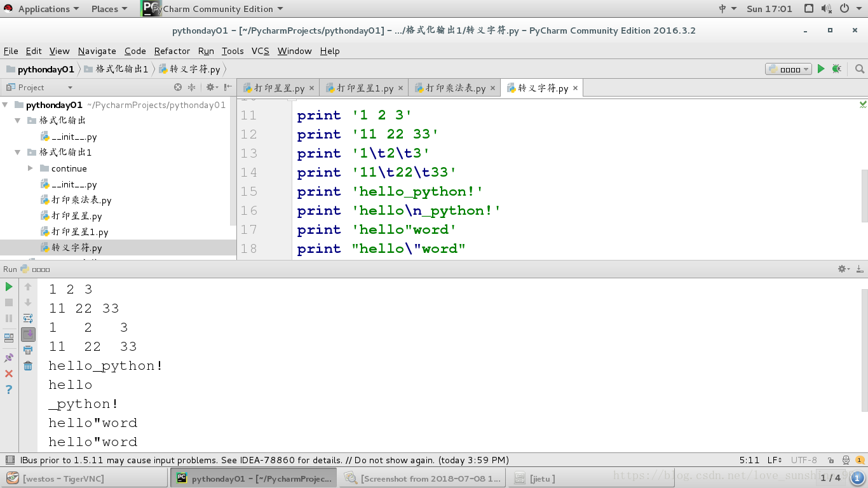
Task: Click the grey stop square in Run panel
Action: (9, 302)
